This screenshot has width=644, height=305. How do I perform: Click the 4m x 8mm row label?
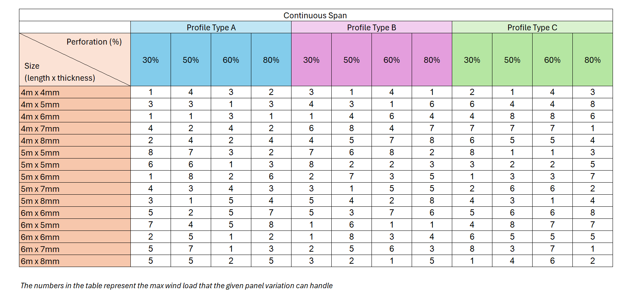click(40, 141)
